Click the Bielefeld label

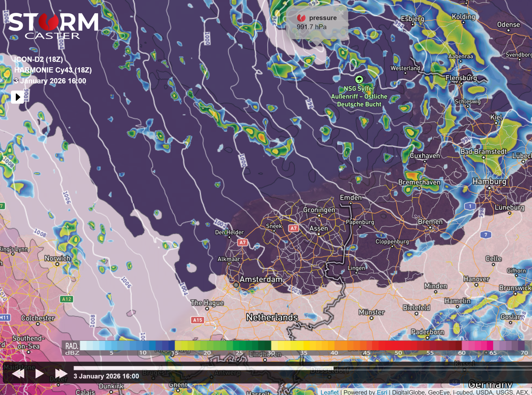point(417,308)
